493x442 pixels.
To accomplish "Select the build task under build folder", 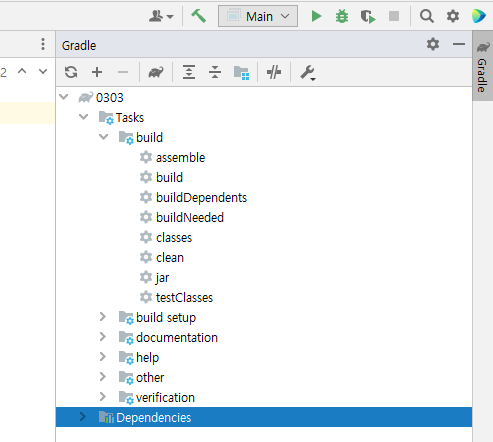I will (169, 177).
